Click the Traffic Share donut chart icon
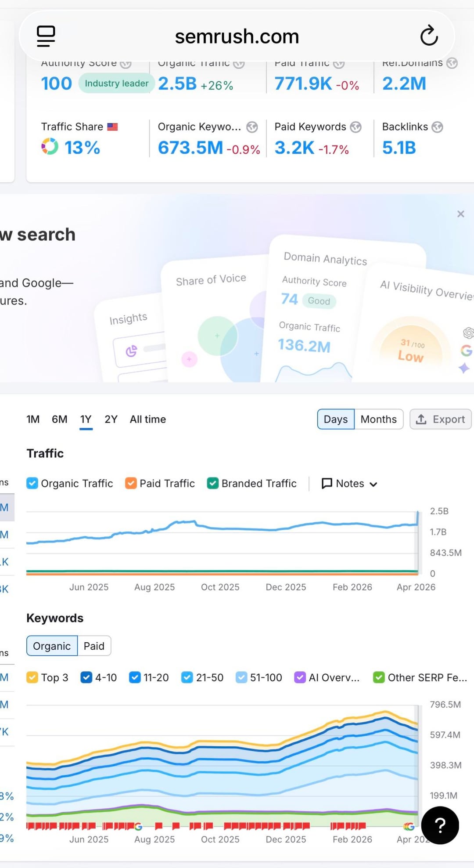474x868 pixels. (x=50, y=147)
